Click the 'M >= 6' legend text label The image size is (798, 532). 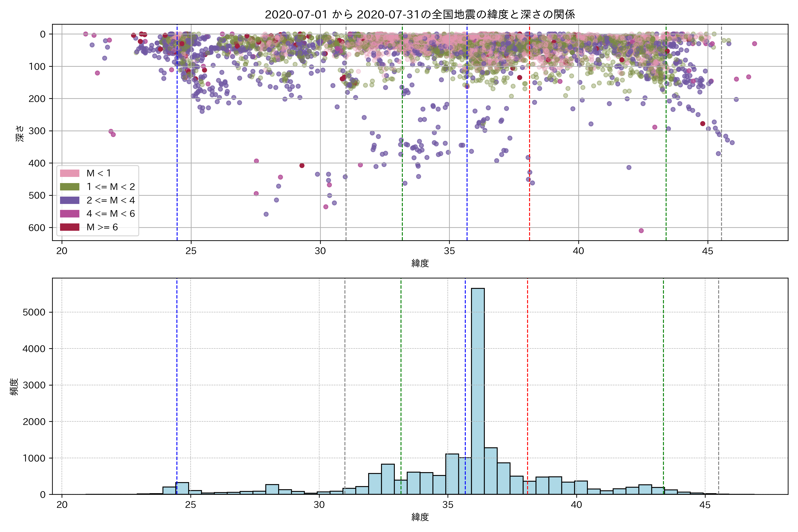[x=102, y=227]
